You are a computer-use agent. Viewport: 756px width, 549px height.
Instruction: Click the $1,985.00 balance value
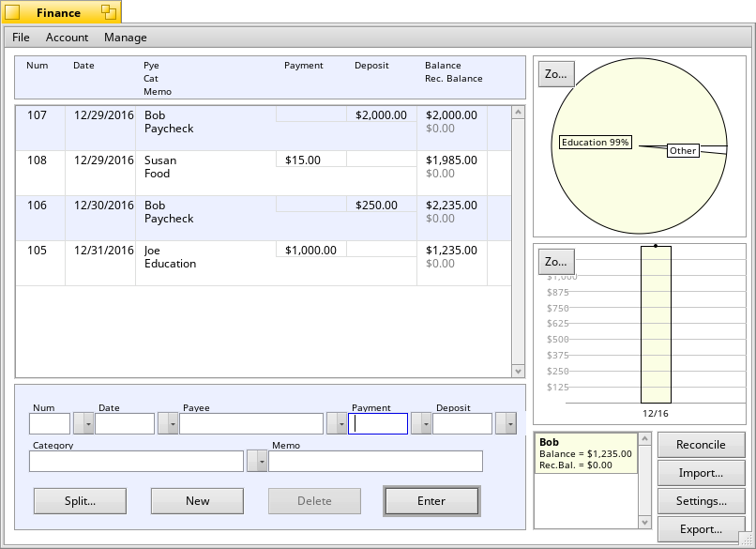pos(451,160)
